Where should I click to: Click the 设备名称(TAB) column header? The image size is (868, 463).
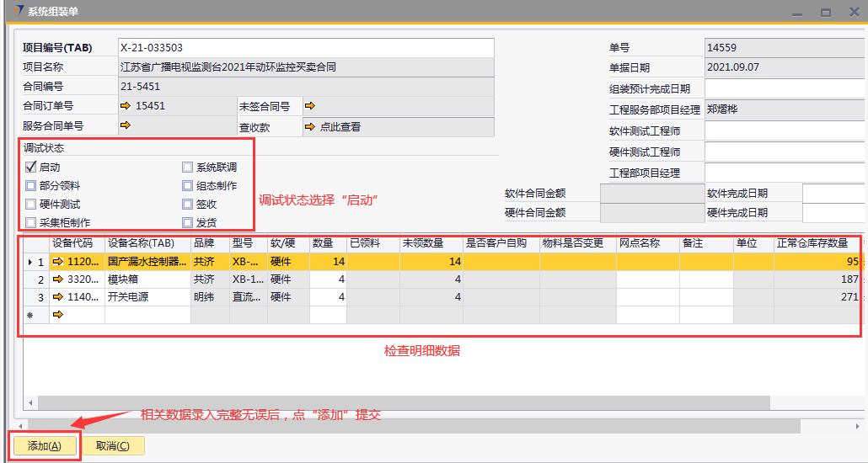tap(147, 243)
